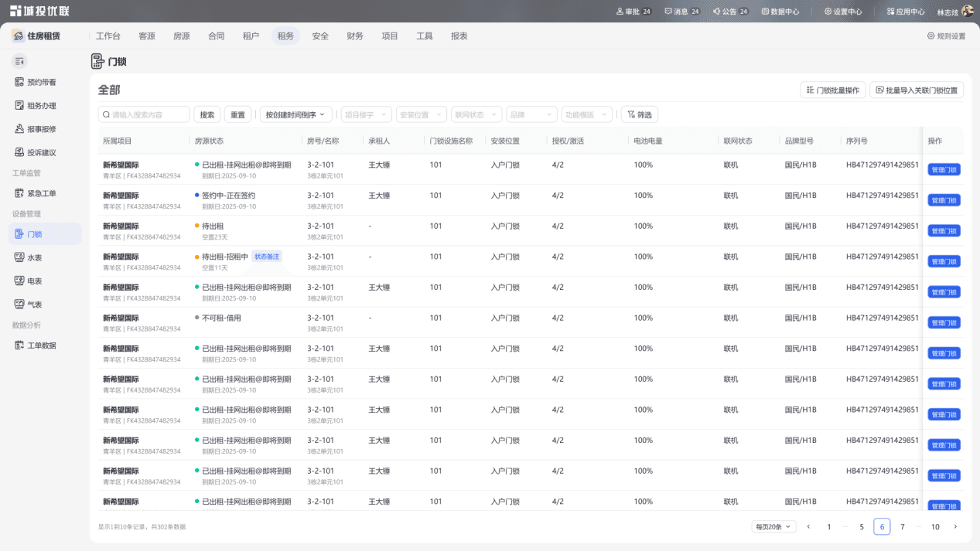Image resolution: width=980 pixels, height=551 pixels.
Task: Click the 序列号 column header
Action: (x=857, y=141)
